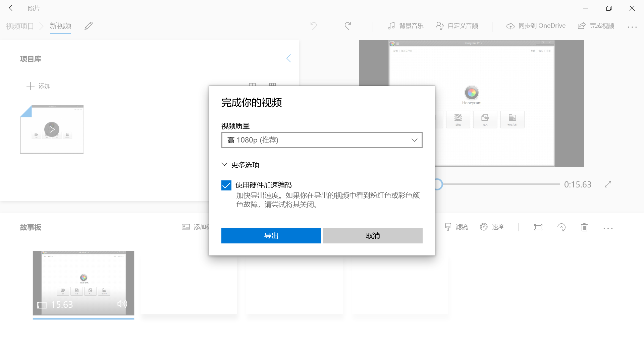Image resolution: width=644 pixels, height=342 pixels.
Task: Rename video with the pencil icon
Action: pos(89,26)
